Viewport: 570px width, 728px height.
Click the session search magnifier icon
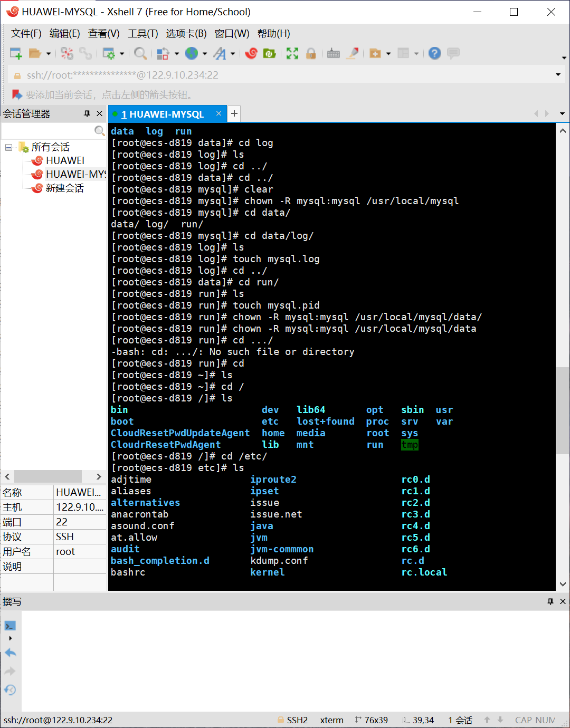click(99, 131)
